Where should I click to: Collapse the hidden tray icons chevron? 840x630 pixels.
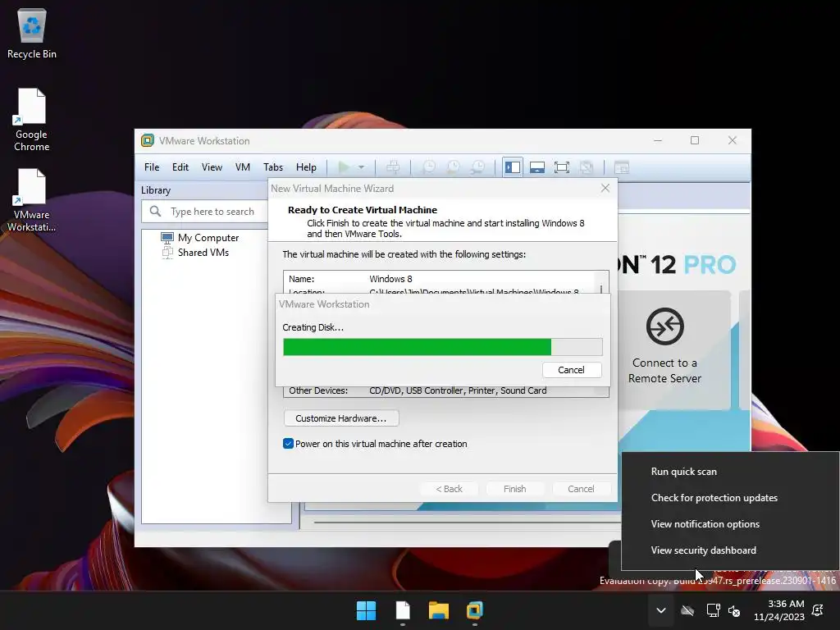(x=661, y=610)
